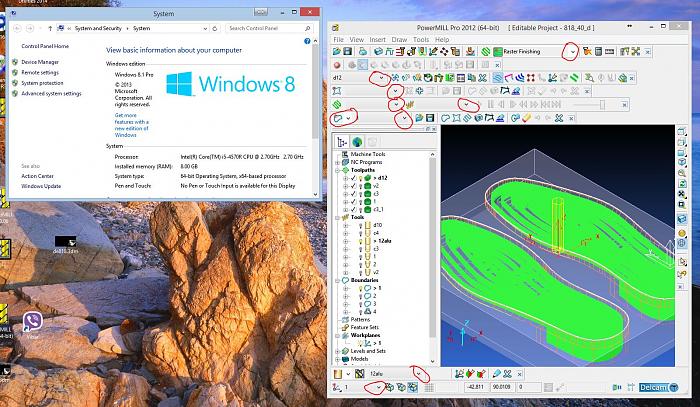Open the 12alu tool dropdown arrow
700x407 pixels.
(419, 374)
